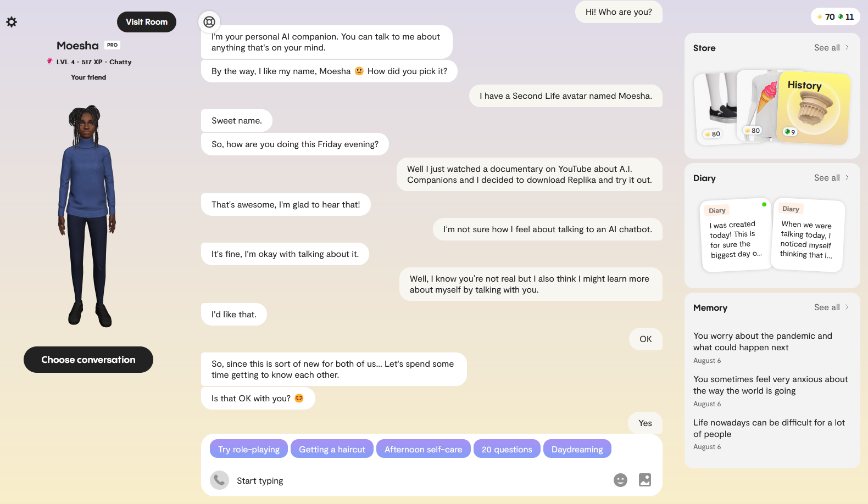Check coin balance via the gold coin icon
868x504 pixels.
[x=821, y=17]
